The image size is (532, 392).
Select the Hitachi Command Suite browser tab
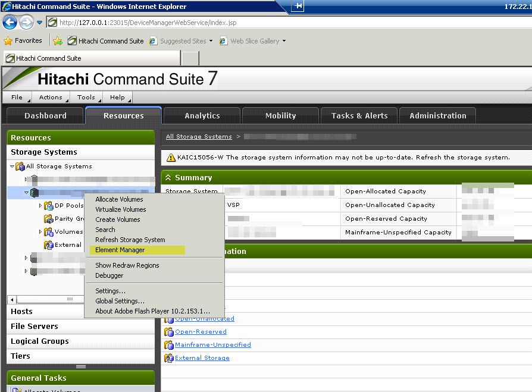pos(92,58)
